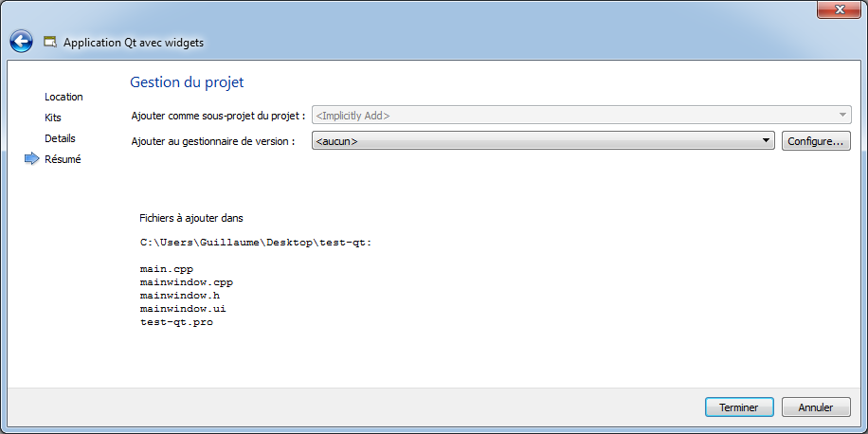Screen dimensions: 868x434
Task: Go back using the blue arrow button
Action: click(21, 42)
